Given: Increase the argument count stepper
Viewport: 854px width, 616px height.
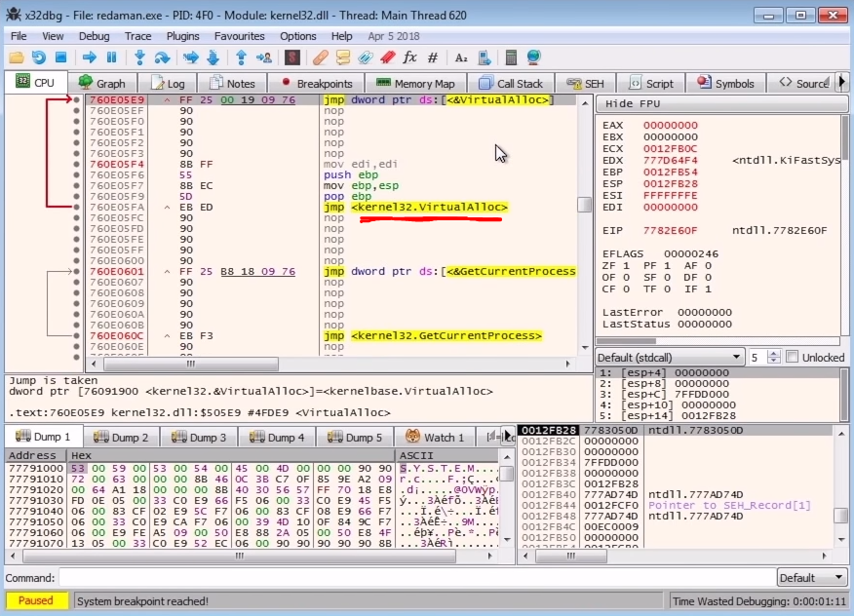Looking at the screenshot, I should coord(773,354).
